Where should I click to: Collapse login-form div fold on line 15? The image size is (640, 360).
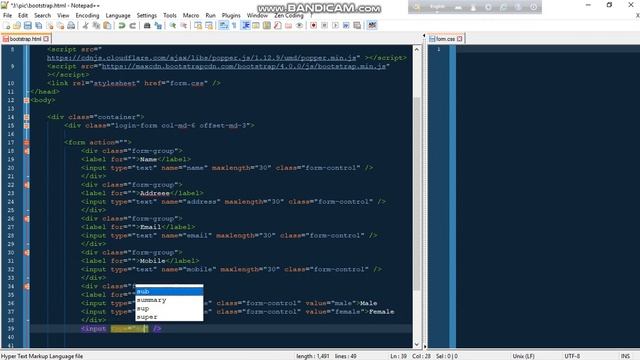click(27, 126)
